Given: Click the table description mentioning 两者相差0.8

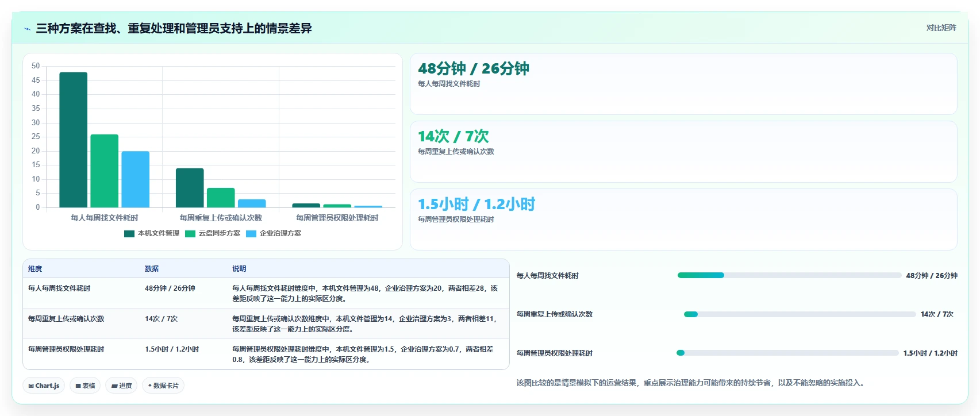Looking at the screenshot, I should [363, 355].
